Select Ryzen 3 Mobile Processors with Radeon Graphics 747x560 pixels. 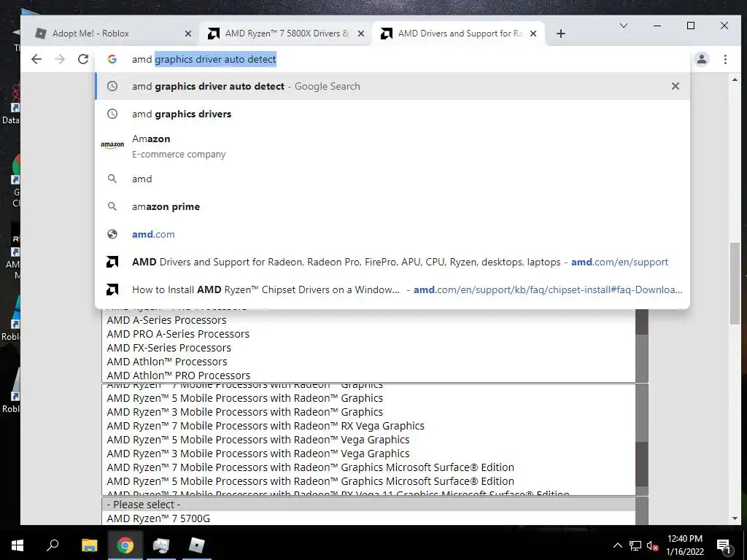368,412
